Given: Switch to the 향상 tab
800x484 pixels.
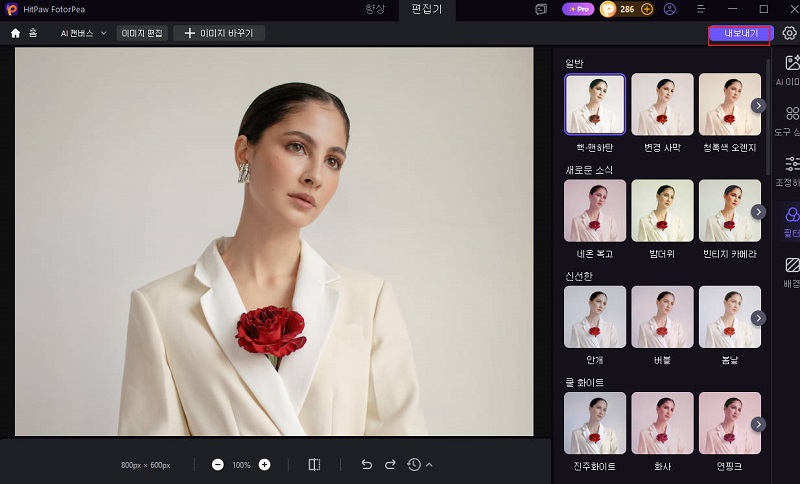Looking at the screenshot, I should pos(375,9).
